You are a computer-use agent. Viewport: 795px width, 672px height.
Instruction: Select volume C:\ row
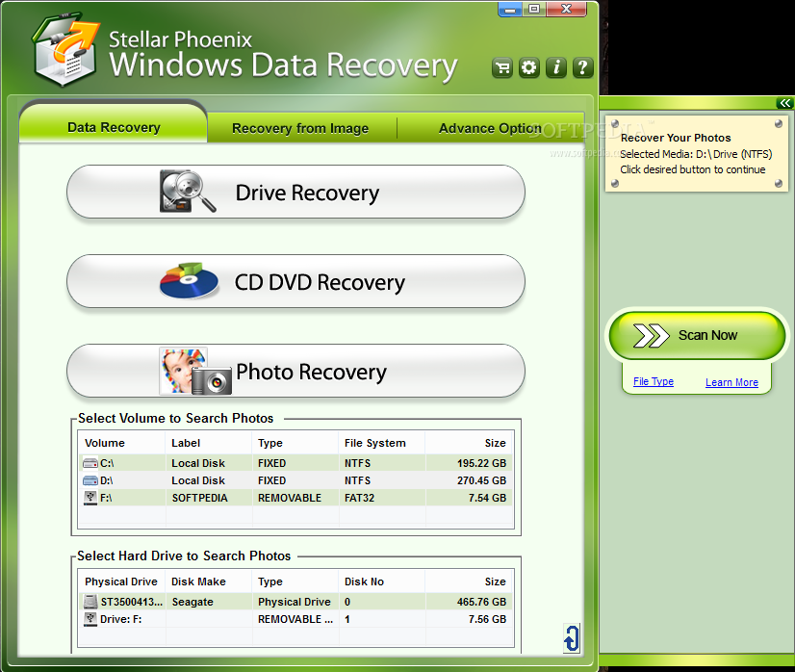[x=295, y=463]
